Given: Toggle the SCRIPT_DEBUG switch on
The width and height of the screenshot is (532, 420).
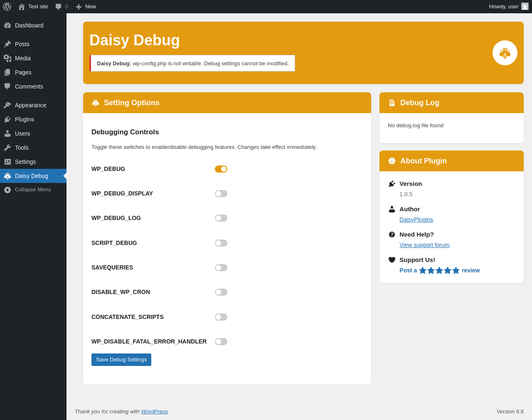Looking at the screenshot, I should (221, 243).
